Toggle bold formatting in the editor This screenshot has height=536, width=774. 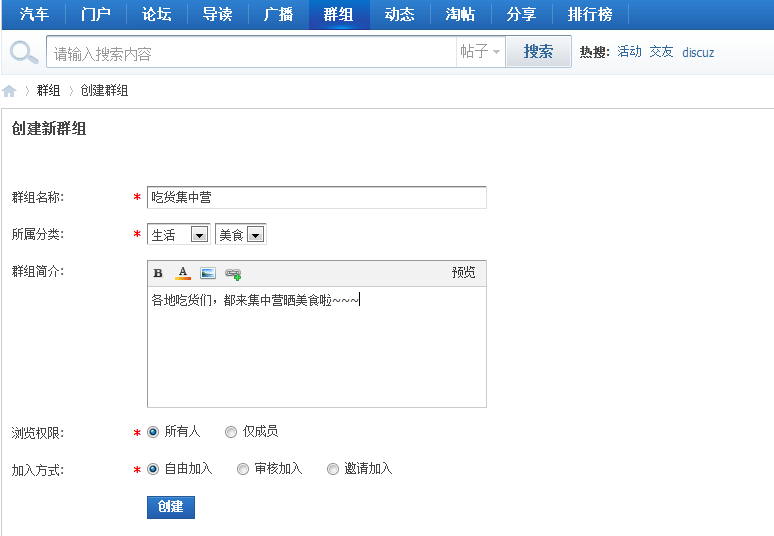pos(158,273)
